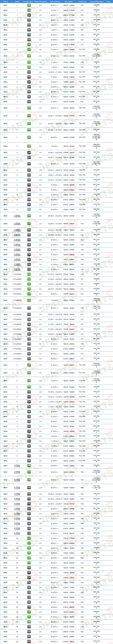Click PB icon in BMW 2 10.2013 row
This screenshot has width=113, height=644.
[x=29, y=49]
